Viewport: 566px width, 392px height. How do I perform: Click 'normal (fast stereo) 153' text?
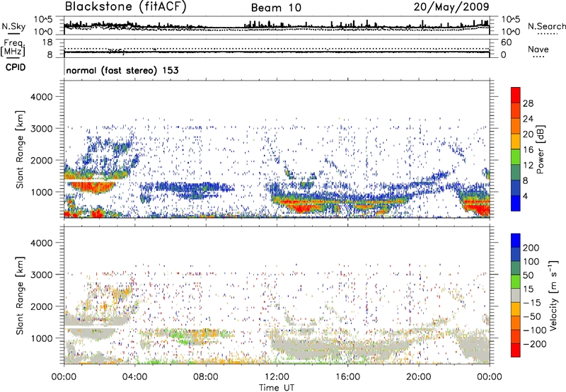[122, 70]
